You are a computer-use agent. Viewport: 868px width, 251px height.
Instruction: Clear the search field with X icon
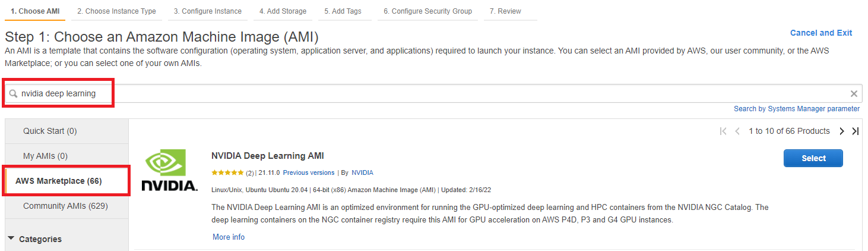(x=854, y=94)
